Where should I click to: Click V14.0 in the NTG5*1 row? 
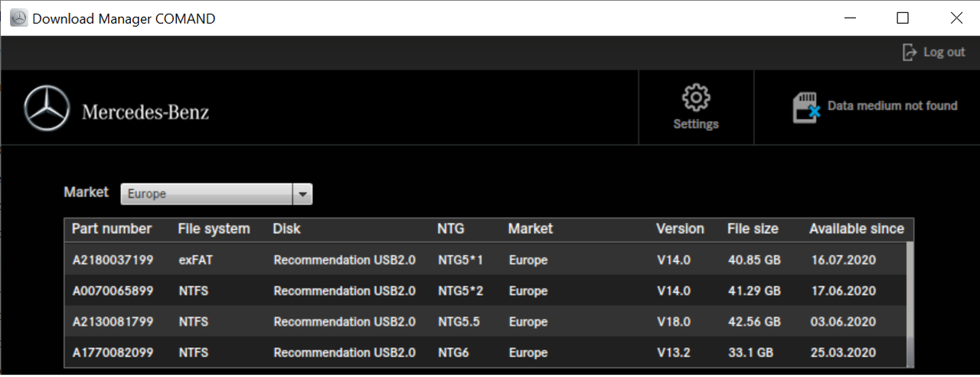tap(674, 260)
